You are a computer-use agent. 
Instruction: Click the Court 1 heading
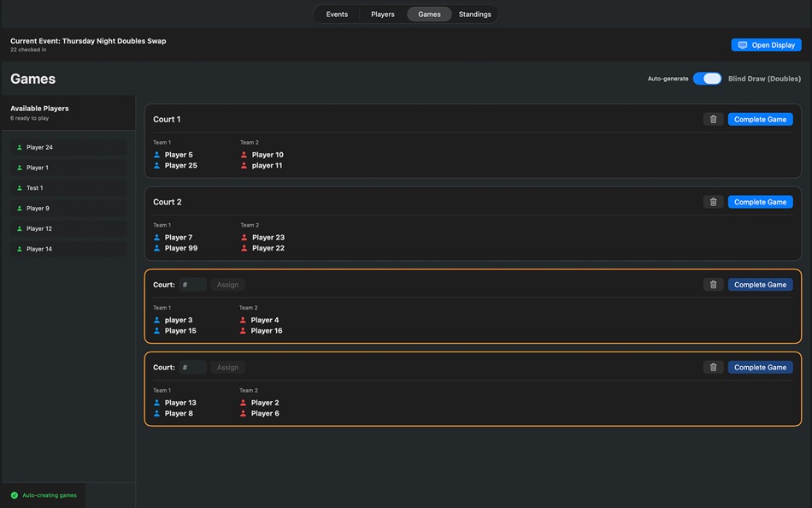point(167,119)
